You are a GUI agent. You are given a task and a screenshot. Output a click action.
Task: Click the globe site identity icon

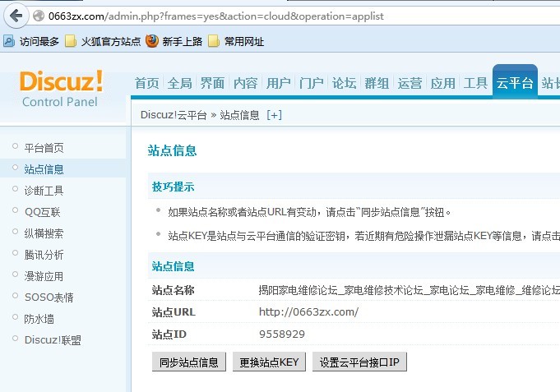tap(39, 16)
